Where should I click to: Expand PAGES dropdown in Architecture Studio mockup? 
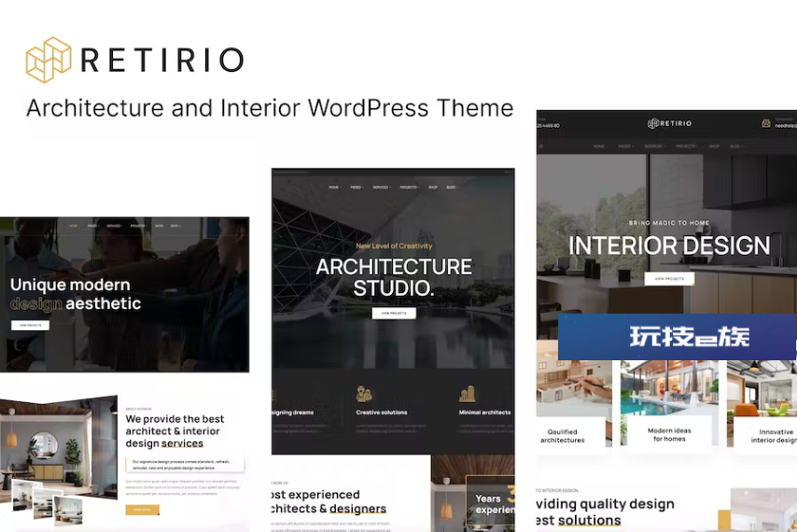pos(357,187)
